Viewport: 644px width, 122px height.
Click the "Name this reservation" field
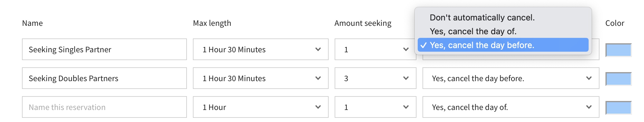click(104, 107)
